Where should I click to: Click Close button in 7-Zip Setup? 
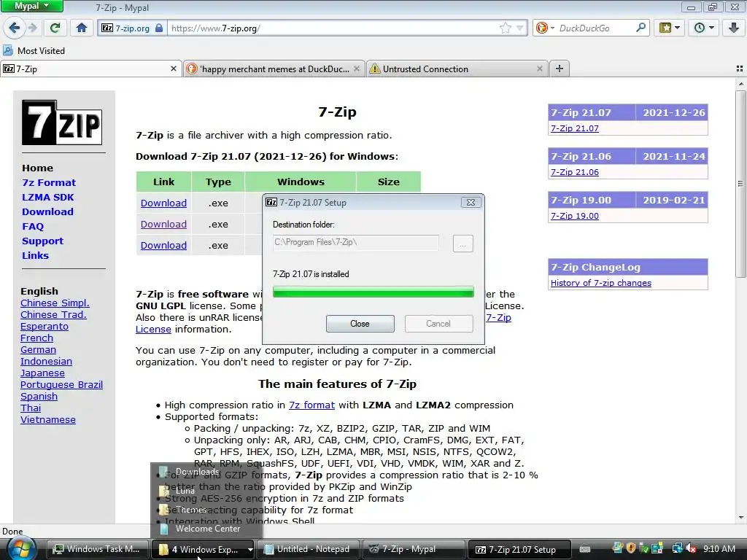pos(360,323)
